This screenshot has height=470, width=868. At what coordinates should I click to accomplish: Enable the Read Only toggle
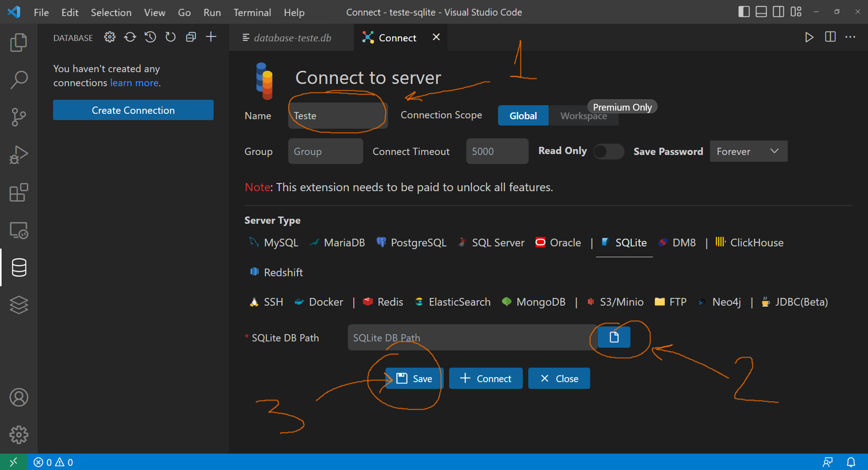point(608,152)
